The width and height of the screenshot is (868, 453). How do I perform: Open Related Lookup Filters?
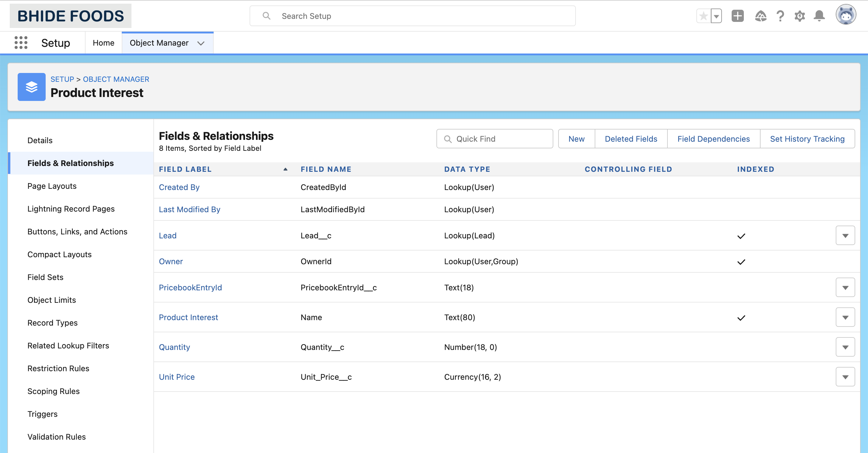coord(68,346)
